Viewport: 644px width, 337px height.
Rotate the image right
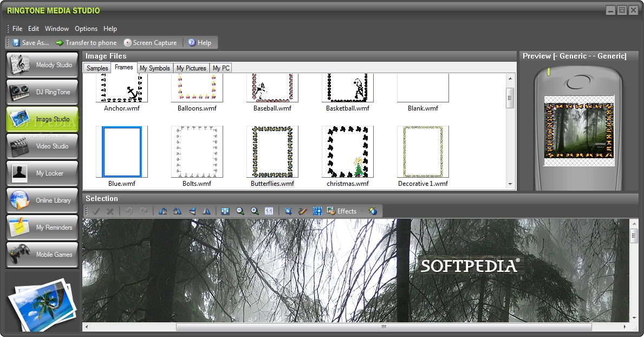pyautogui.click(x=177, y=211)
